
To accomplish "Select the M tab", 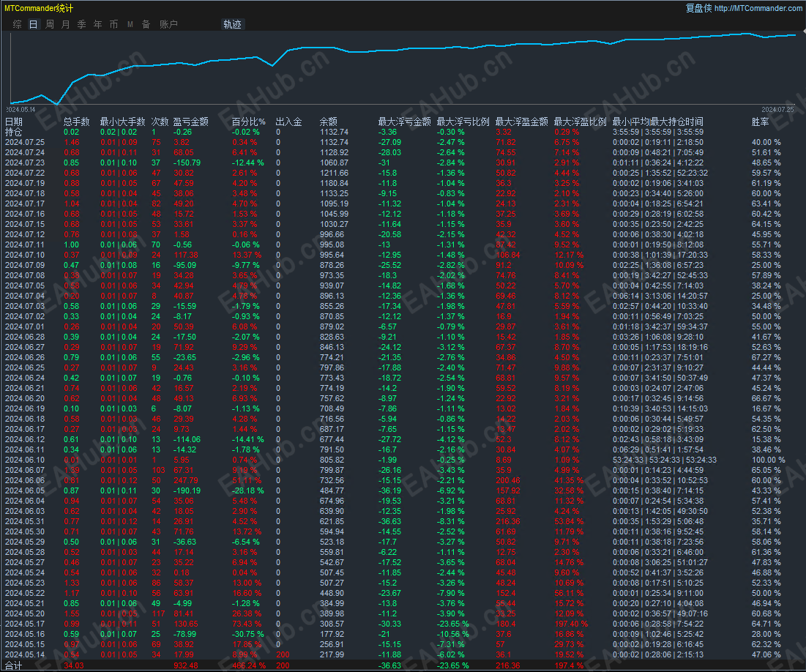I will (x=130, y=24).
